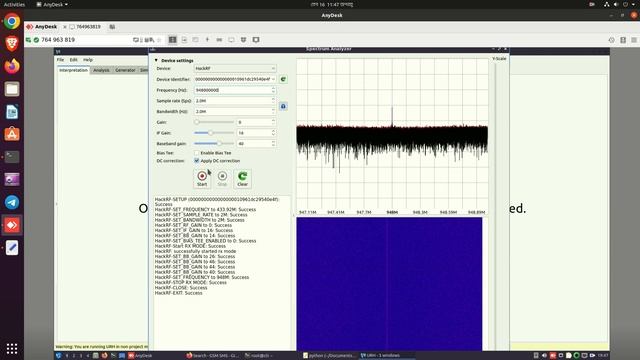Screen dimensions: 640x360
Task: Open the Activities overview
Action: [x=14, y=4]
